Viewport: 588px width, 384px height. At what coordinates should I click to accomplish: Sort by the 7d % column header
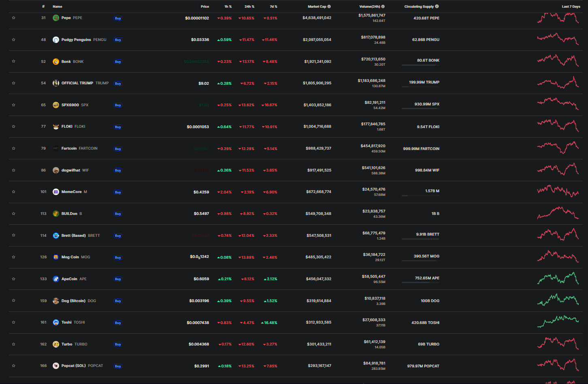tap(274, 6)
